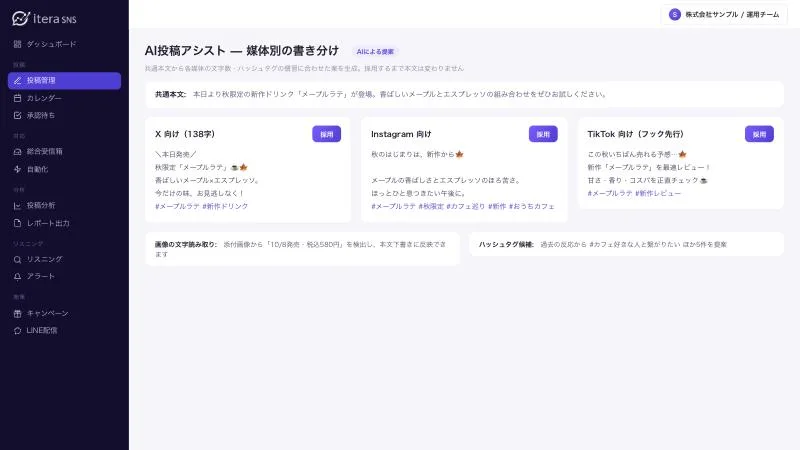Open リスニング in the sidebar
This screenshot has width=800, height=450.
point(64,259)
